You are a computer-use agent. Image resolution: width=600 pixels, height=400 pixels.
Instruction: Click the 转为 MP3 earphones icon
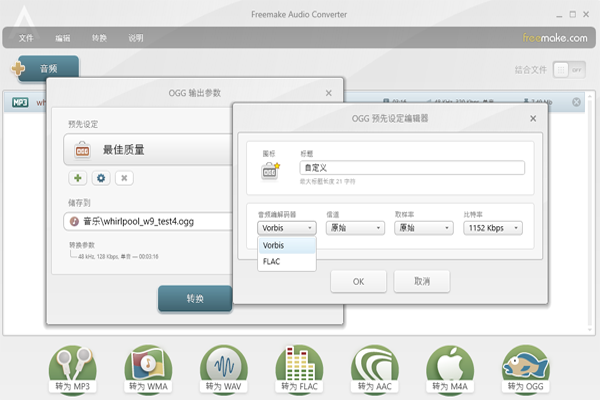pos(73,370)
